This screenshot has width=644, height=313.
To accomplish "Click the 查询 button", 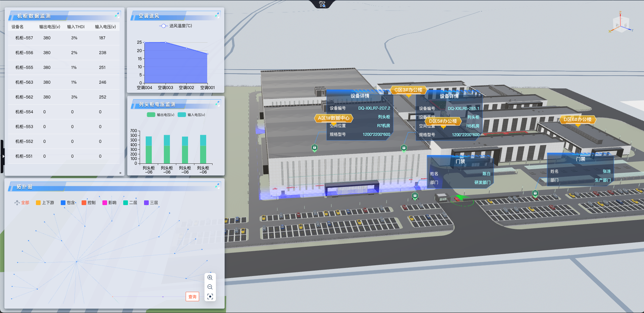I will coord(192,297).
